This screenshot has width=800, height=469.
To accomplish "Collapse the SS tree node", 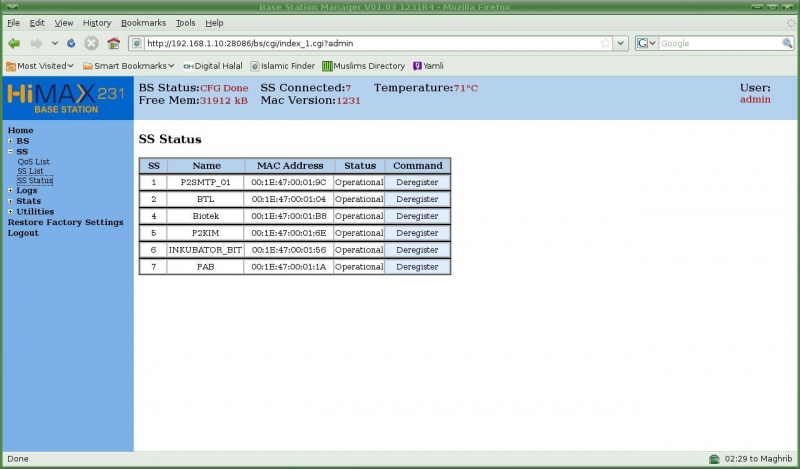I will pyautogui.click(x=10, y=151).
